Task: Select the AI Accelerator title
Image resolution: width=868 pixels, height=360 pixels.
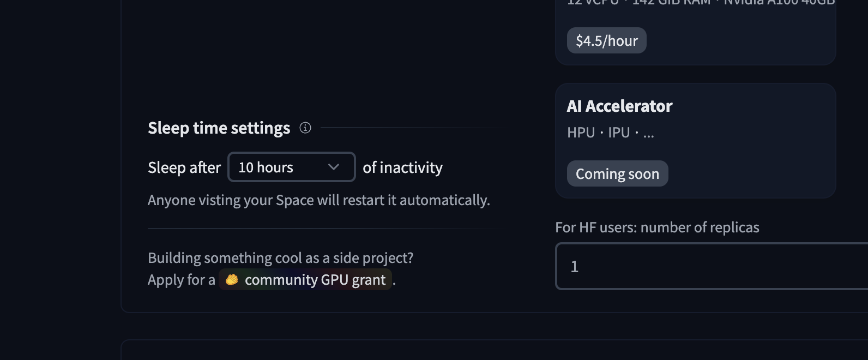Action: point(619,106)
